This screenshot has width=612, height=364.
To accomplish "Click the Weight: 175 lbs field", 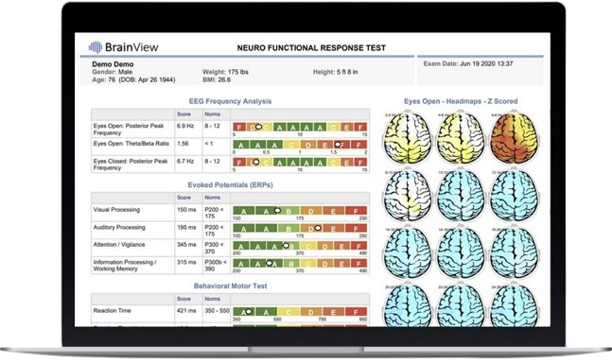I will tap(225, 72).
